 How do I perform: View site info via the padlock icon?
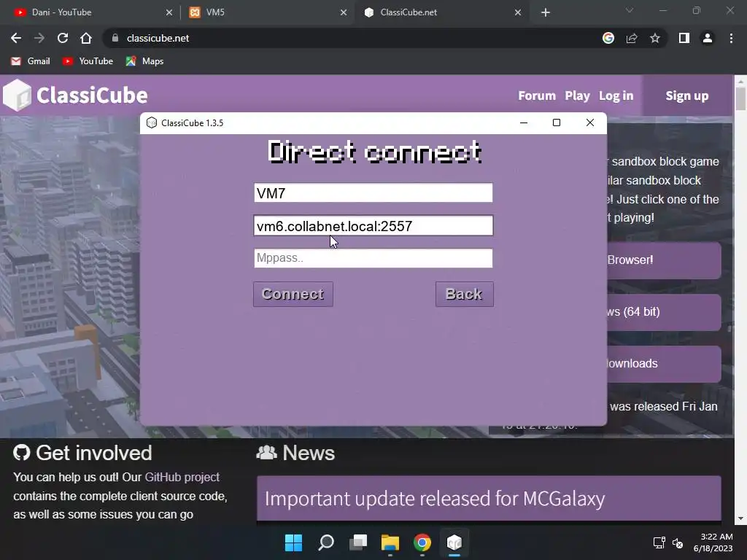[x=115, y=38]
